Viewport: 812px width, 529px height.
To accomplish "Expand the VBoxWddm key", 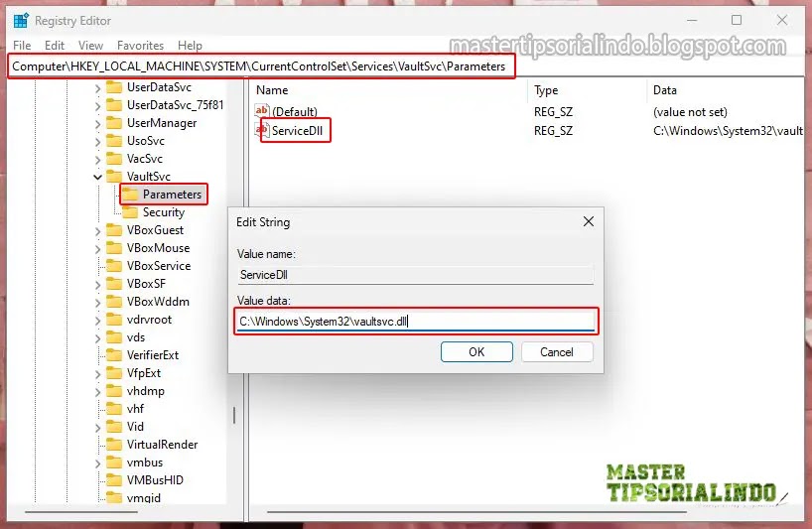I will (97, 303).
